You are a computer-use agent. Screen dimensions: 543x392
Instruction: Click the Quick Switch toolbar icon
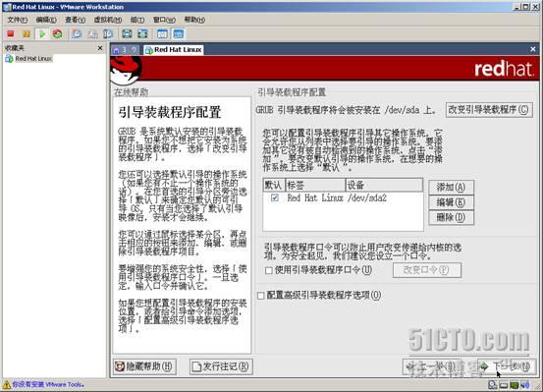click(x=142, y=33)
